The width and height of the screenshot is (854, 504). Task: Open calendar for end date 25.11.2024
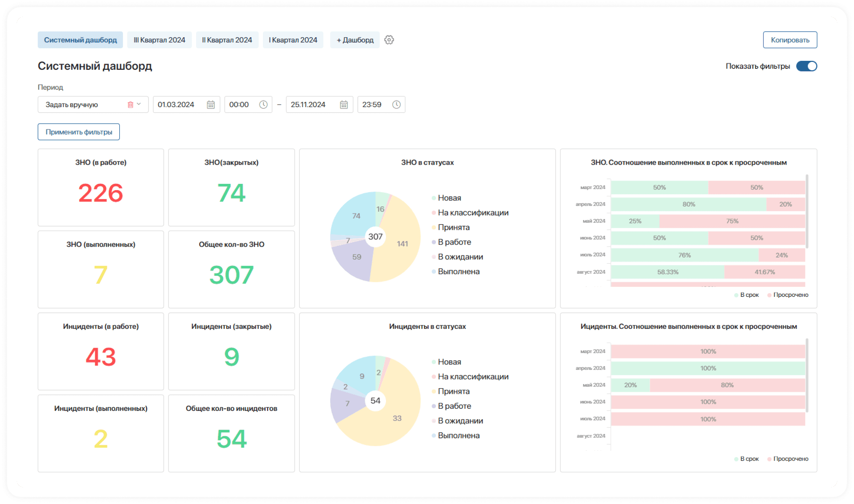pos(344,105)
